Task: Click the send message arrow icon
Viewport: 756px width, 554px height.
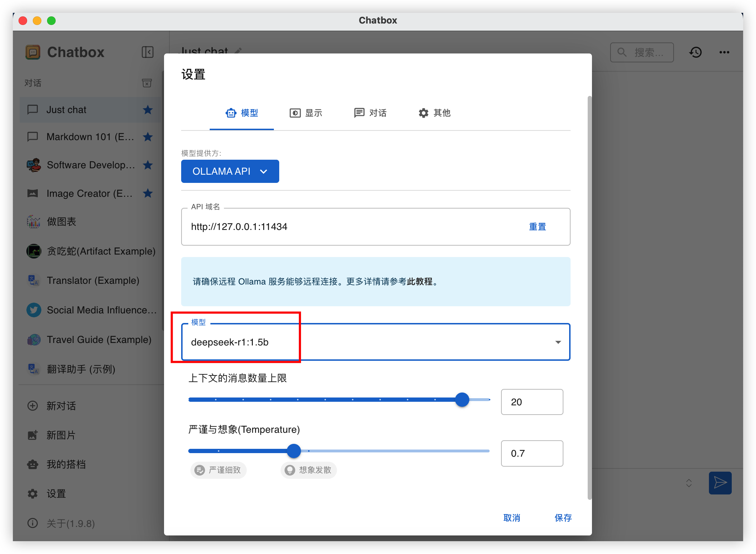Action: 720,483
